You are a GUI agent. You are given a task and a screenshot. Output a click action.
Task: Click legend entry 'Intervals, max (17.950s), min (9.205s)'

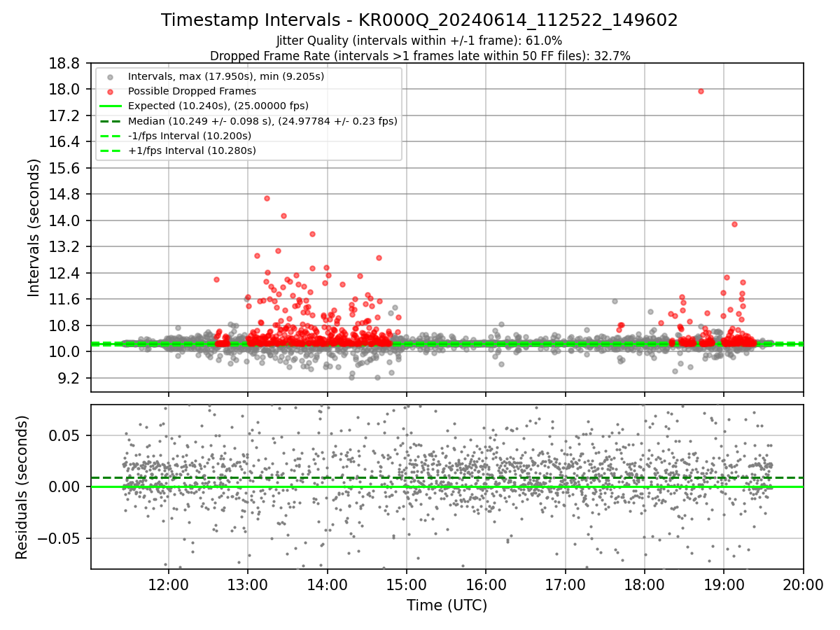(x=226, y=76)
